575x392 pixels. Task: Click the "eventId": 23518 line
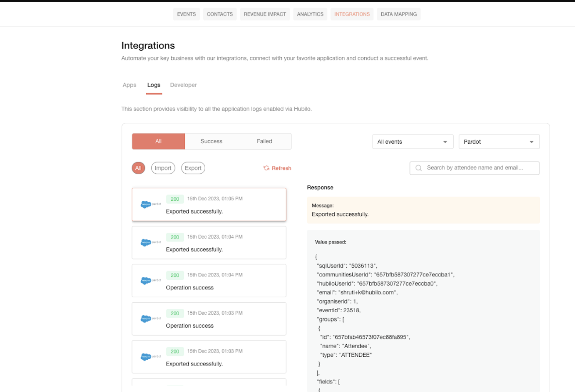339,310
